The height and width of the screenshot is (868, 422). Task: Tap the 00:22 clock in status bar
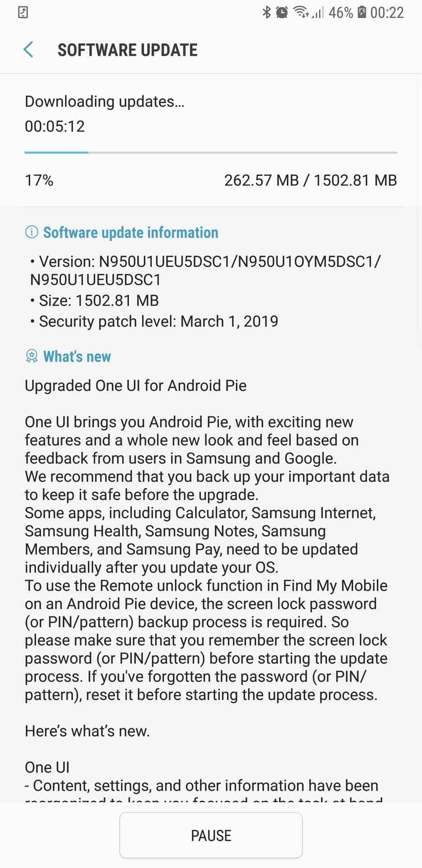387,12
